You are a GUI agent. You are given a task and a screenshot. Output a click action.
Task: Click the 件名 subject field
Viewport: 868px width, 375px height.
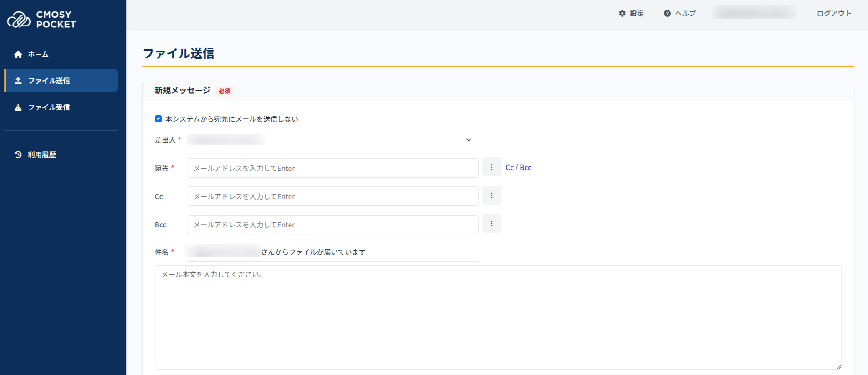[364, 252]
